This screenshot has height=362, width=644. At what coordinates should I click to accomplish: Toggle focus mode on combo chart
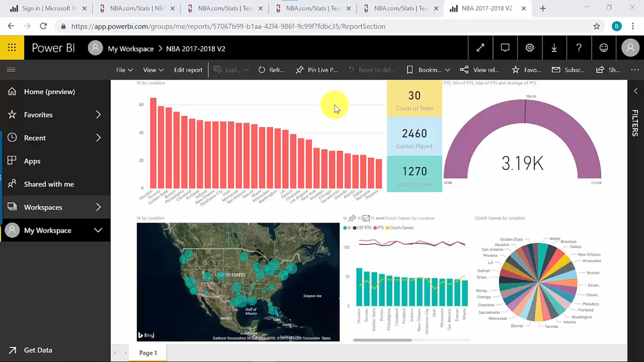click(x=366, y=218)
